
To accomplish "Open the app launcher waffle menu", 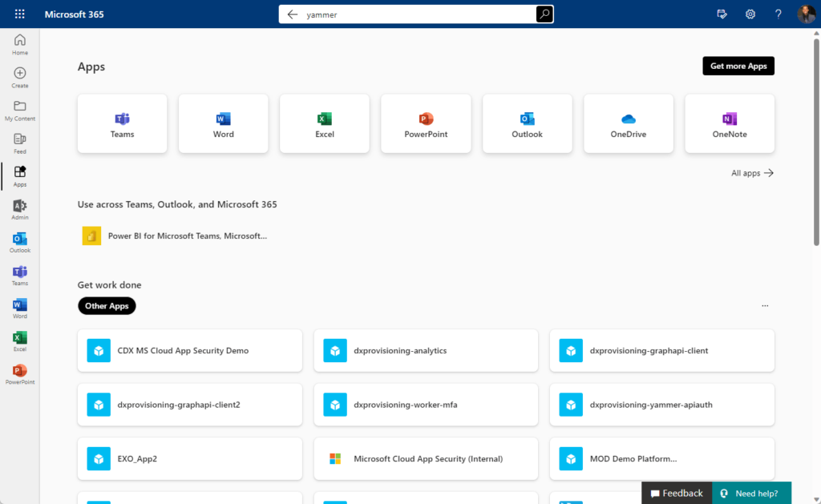I will 19,14.
